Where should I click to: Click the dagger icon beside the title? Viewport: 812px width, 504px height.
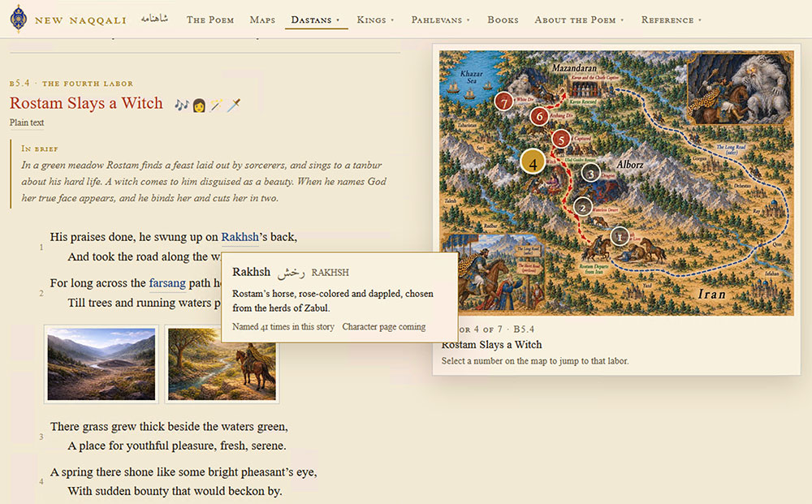click(234, 105)
